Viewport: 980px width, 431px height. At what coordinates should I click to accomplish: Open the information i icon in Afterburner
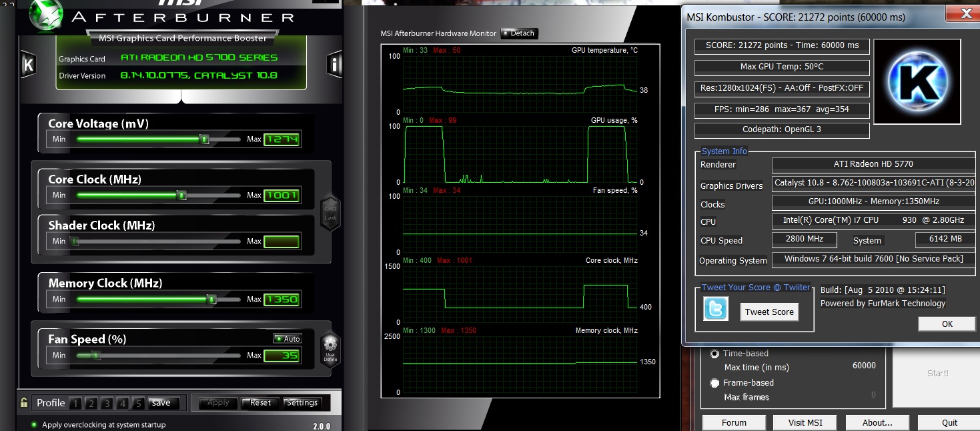(335, 64)
